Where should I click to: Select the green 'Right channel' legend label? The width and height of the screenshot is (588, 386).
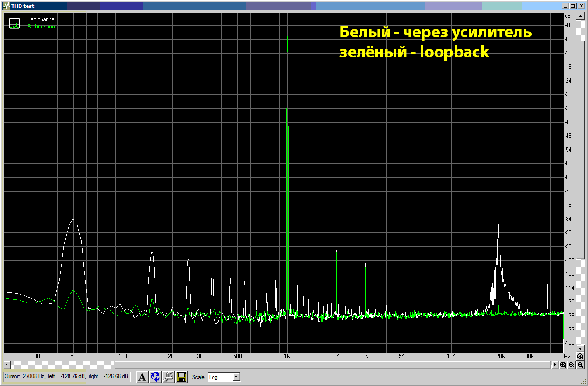43,27
